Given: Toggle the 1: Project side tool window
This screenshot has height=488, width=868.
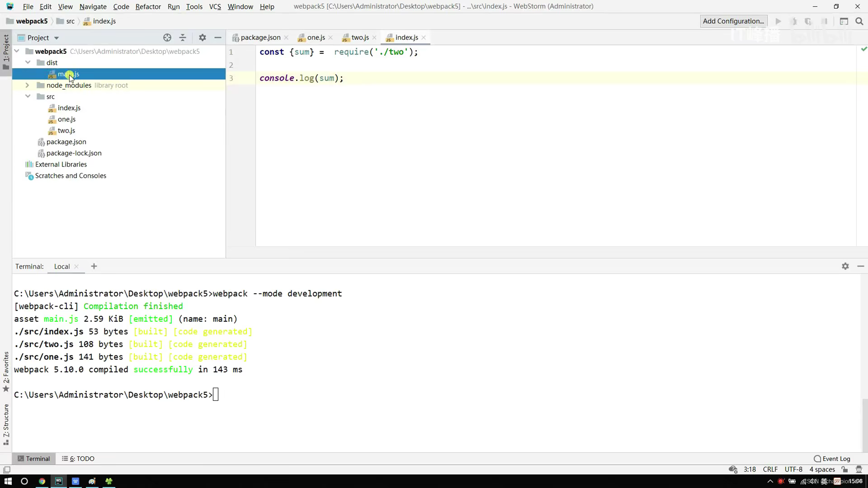Looking at the screenshot, I should 6,52.
